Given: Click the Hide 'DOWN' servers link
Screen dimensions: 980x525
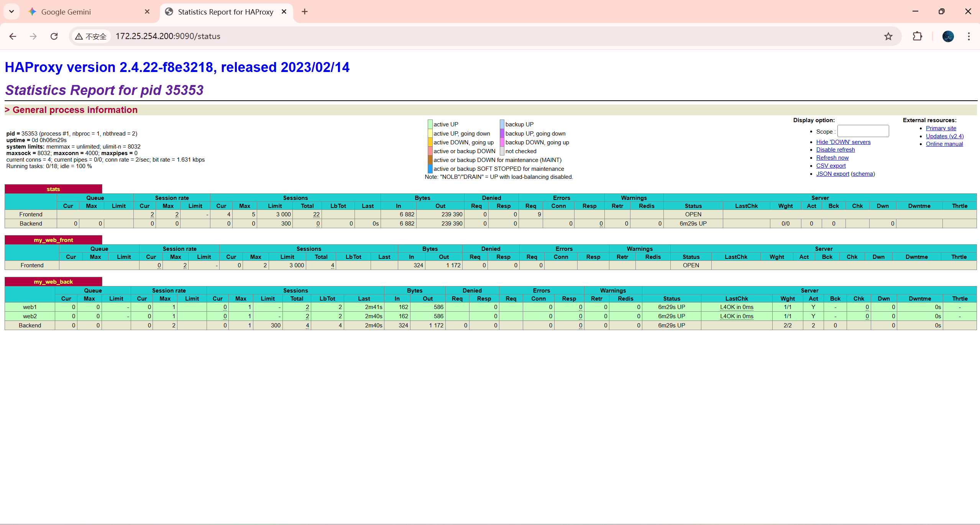Looking at the screenshot, I should point(843,142).
